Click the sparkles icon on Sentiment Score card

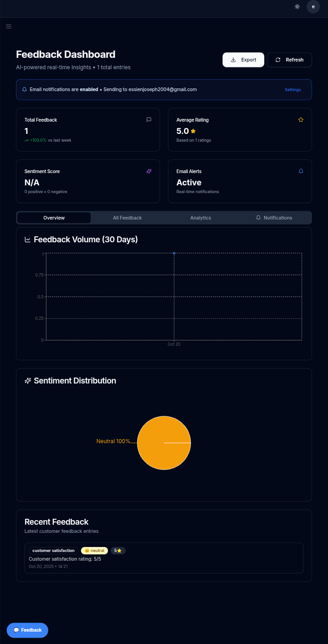point(149,171)
